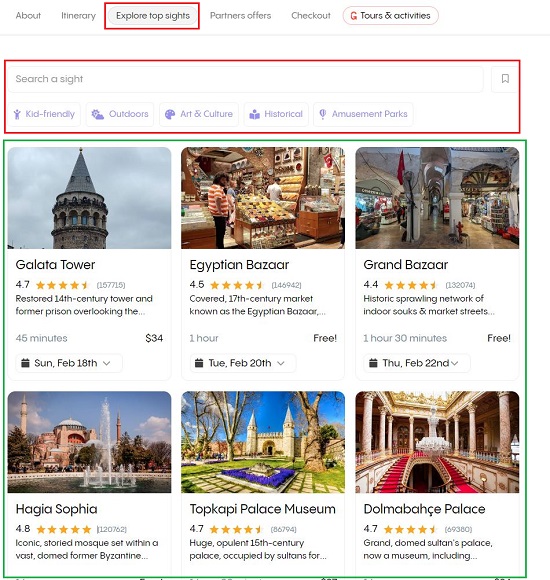
Task: Click calendar icon on Grand Bazaar card
Action: click(373, 363)
